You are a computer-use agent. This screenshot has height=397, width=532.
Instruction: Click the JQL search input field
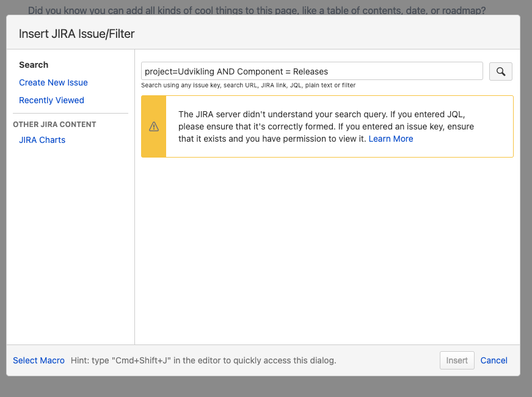click(312, 71)
